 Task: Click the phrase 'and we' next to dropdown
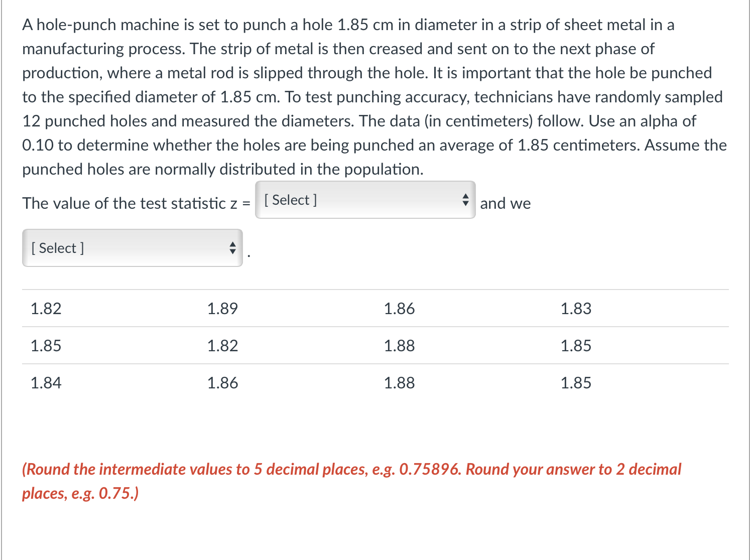click(x=505, y=203)
